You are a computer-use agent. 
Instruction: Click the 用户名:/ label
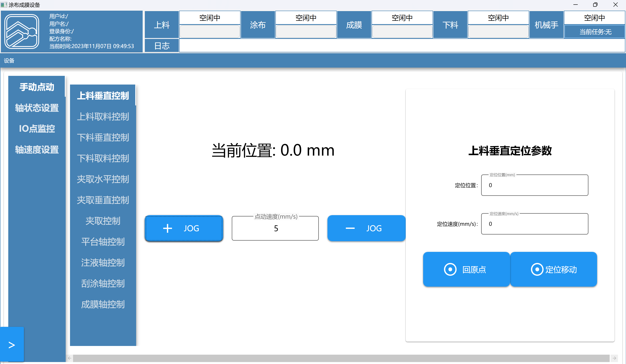pos(59,24)
